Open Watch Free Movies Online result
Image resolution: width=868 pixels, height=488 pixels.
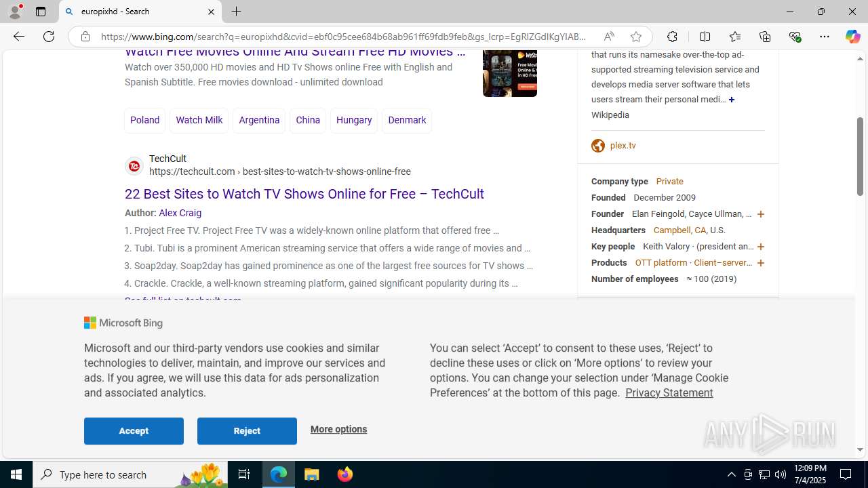[295, 52]
